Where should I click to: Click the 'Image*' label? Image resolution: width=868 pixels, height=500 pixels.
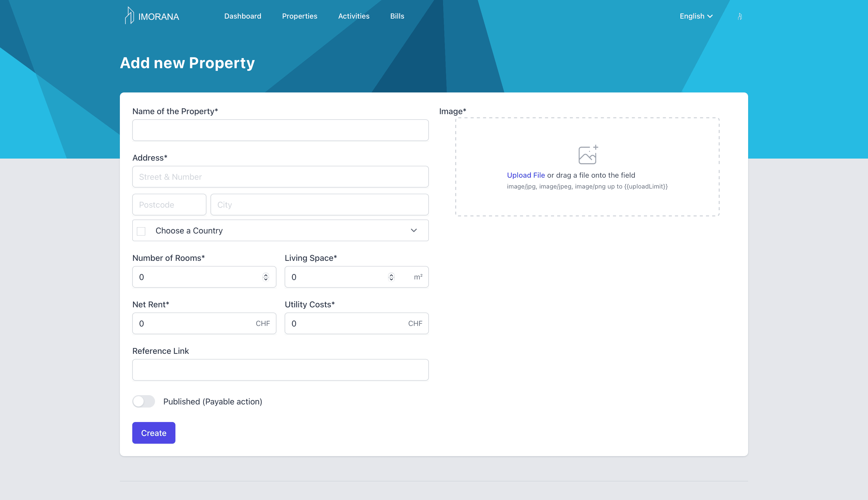pyautogui.click(x=452, y=111)
